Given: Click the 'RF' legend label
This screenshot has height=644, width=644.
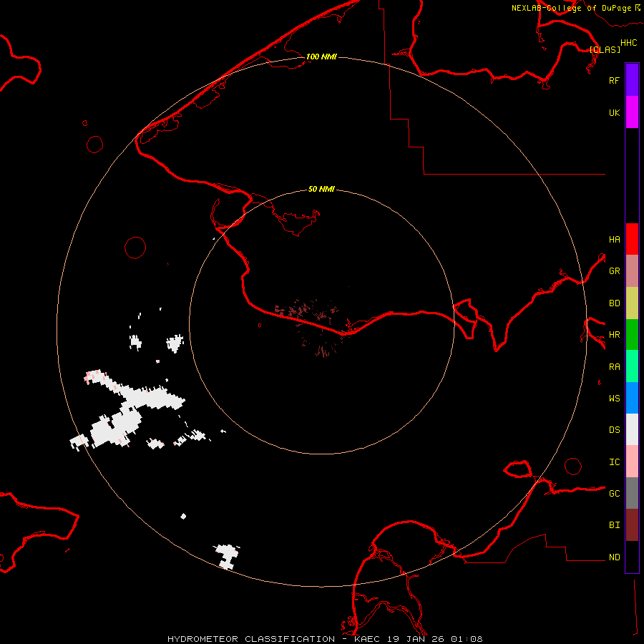Looking at the screenshot, I should click(x=614, y=80).
